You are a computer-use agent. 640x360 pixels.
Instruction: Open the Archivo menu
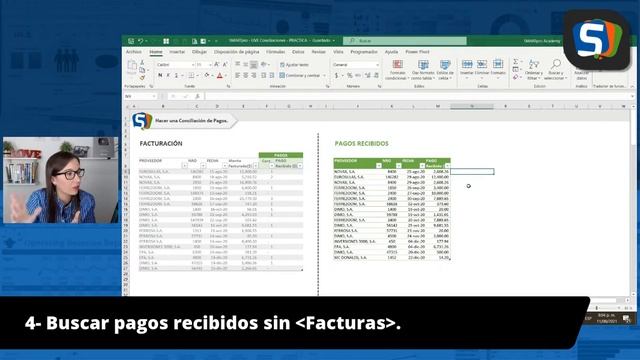133,52
